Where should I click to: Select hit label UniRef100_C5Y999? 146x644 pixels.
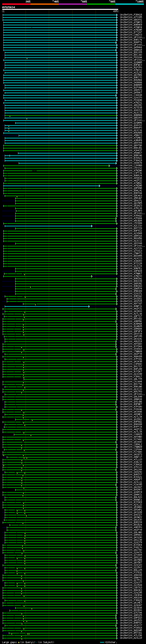click(x=131, y=223)
